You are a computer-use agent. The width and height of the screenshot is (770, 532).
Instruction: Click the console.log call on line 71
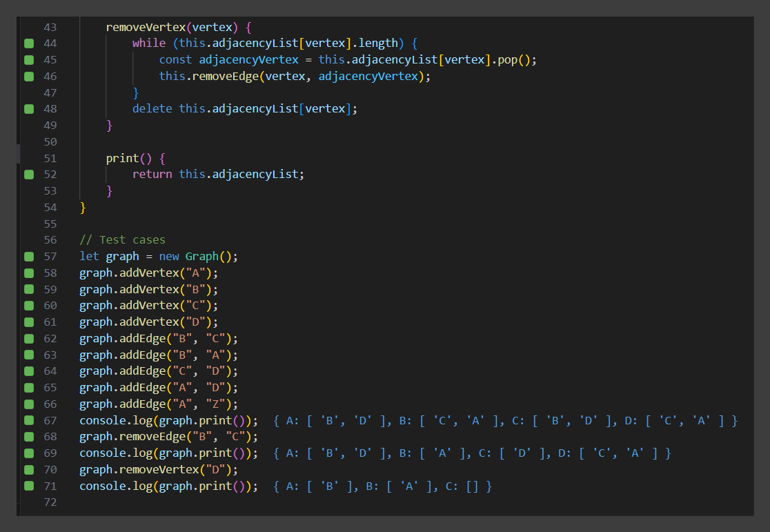point(168,486)
